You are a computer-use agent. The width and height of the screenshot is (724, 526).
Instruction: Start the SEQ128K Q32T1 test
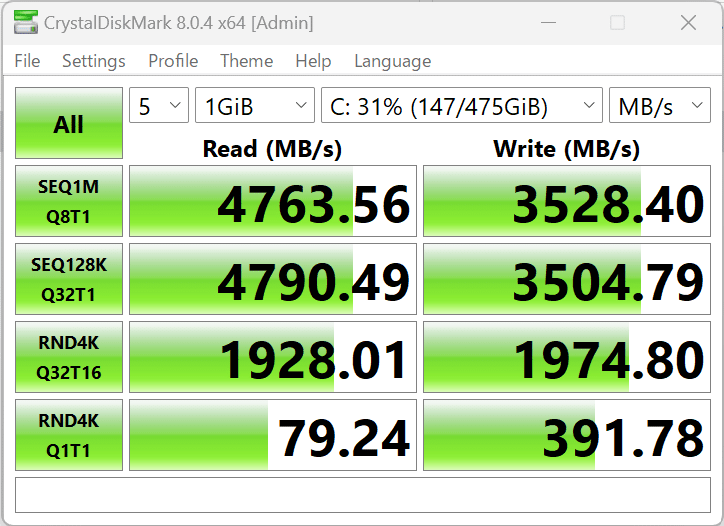pyautogui.click(x=69, y=279)
